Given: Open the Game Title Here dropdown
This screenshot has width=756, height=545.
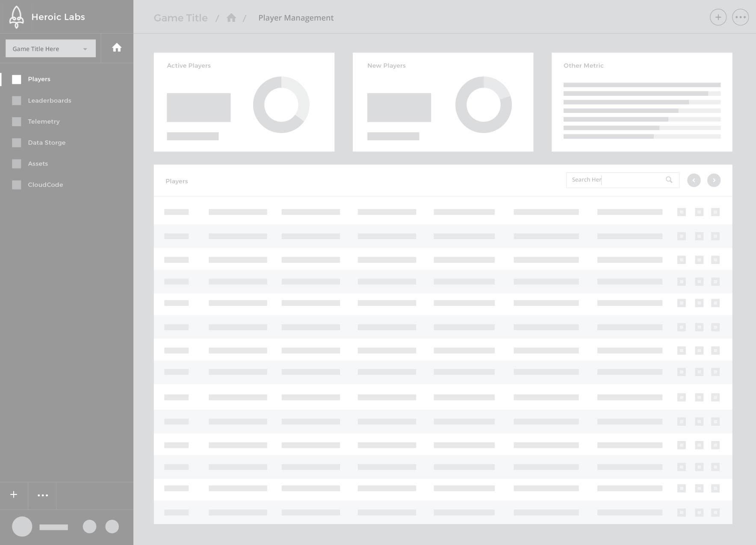Looking at the screenshot, I should tap(50, 49).
